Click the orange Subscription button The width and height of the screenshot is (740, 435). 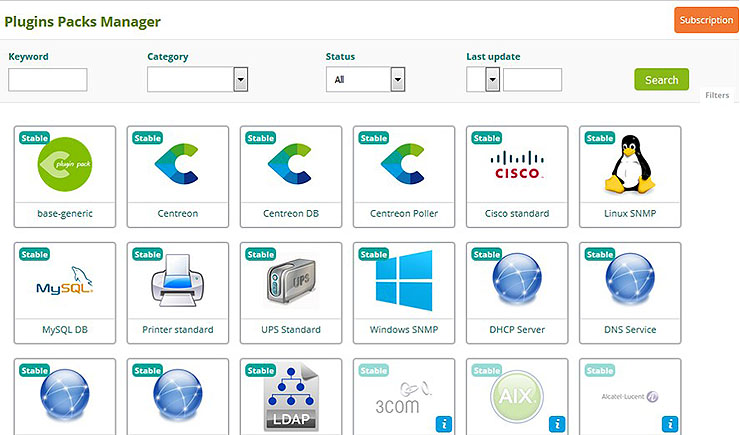pos(706,20)
